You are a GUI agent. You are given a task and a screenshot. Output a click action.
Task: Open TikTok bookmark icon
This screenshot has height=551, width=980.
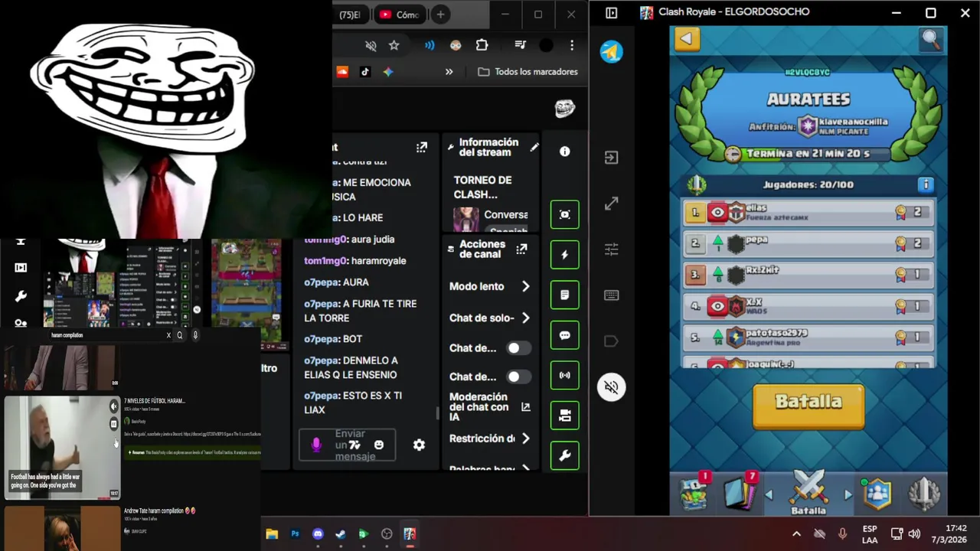(365, 71)
